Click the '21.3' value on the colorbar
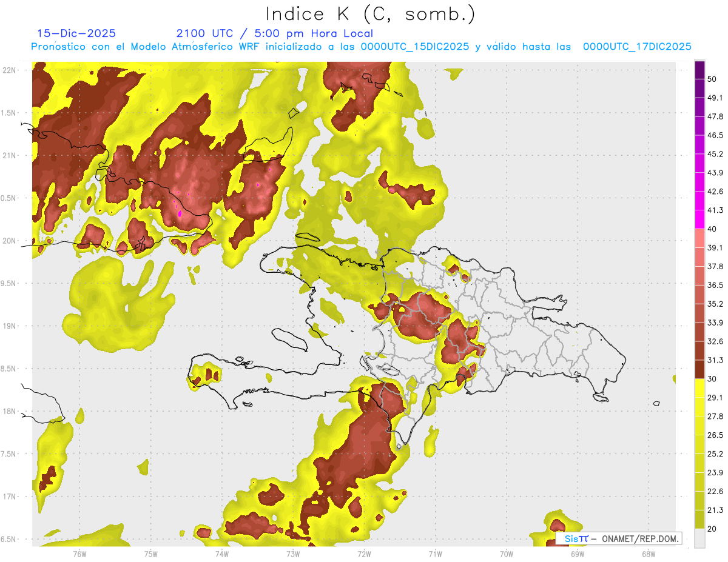This screenshot has height=562, width=728. (716, 510)
